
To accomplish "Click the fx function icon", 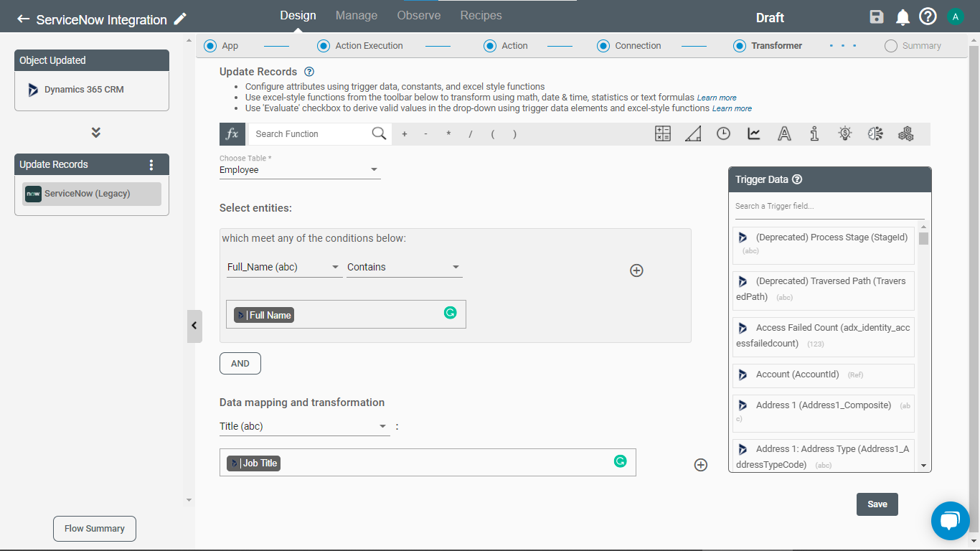I will pos(232,134).
